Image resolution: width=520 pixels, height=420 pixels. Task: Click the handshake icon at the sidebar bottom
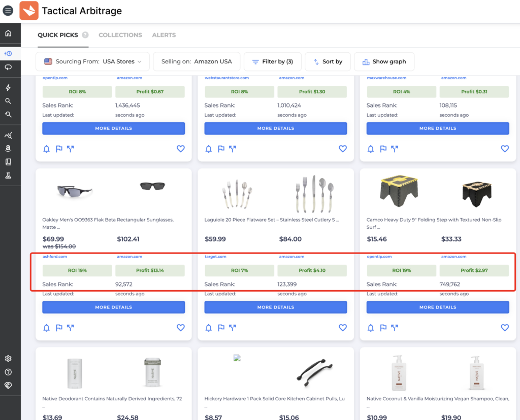8,385
